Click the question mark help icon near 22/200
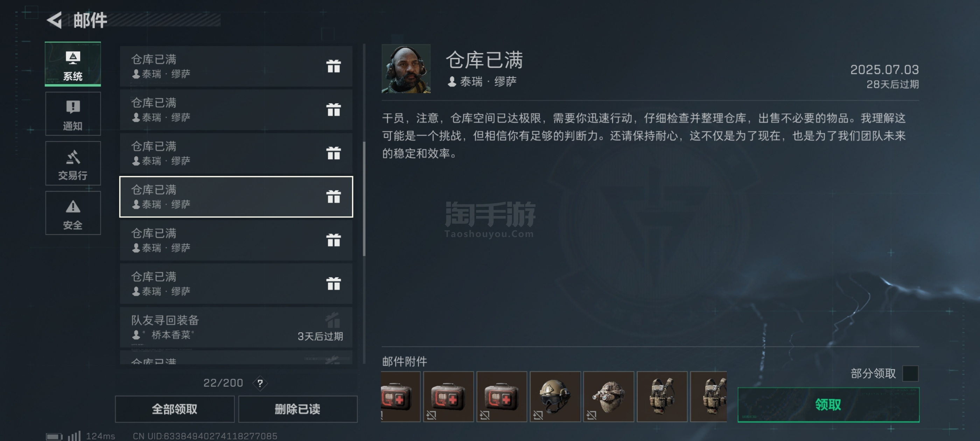The height and width of the screenshot is (441, 980). tap(260, 383)
